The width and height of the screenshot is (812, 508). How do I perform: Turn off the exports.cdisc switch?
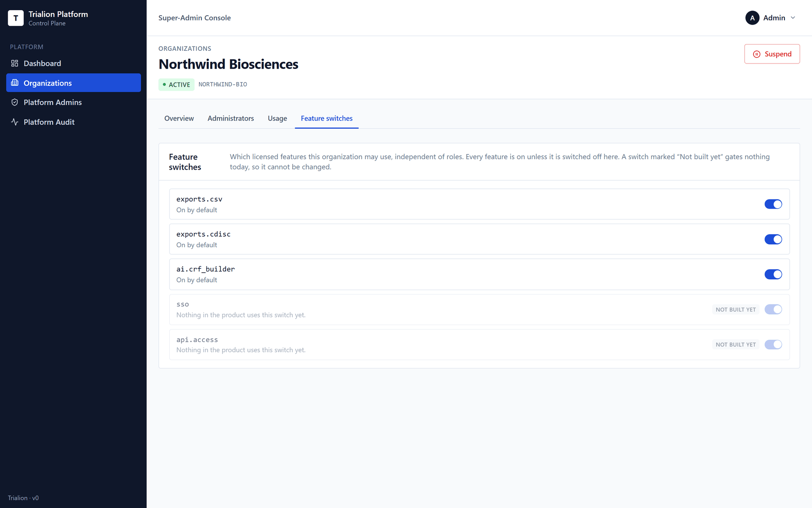(x=773, y=239)
